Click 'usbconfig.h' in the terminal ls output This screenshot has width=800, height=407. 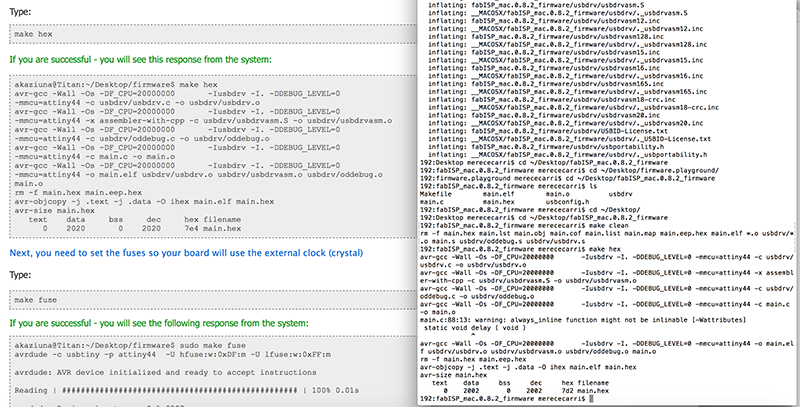pyautogui.click(x=567, y=202)
